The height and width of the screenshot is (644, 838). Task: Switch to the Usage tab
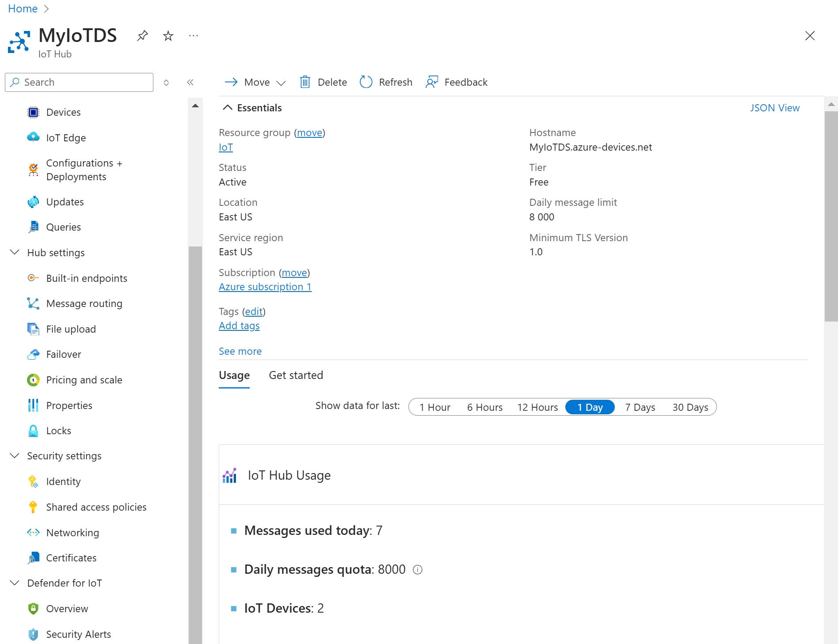234,375
